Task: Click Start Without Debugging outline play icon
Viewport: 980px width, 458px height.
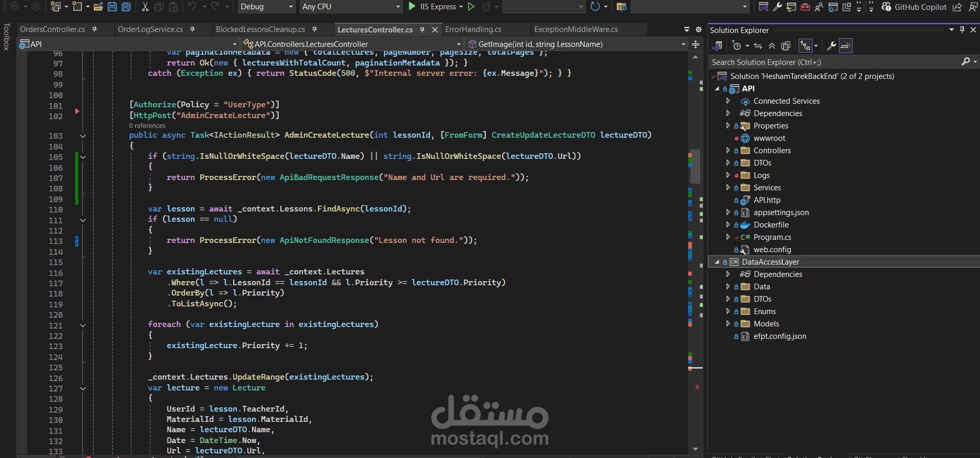Action: (x=471, y=7)
